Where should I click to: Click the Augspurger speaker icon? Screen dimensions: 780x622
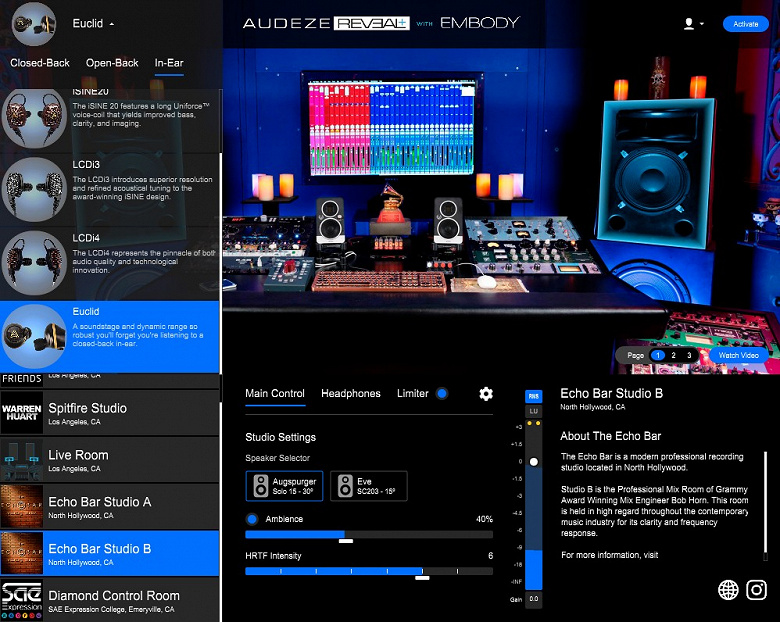click(x=261, y=486)
